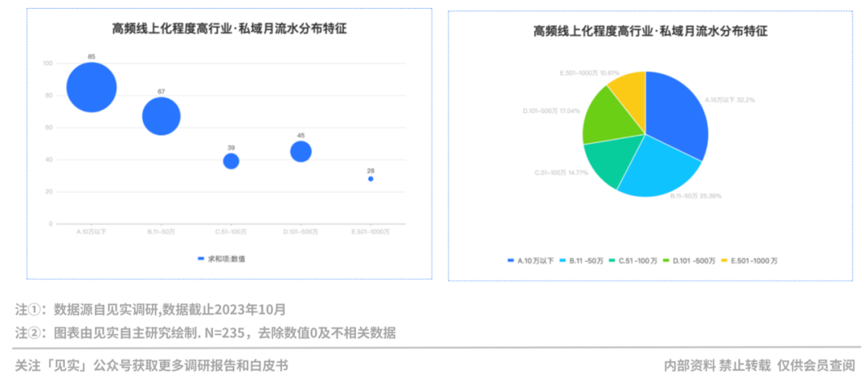Toggle pie legend item E.501-1000万
This screenshot has height=383, width=868.
coord(749,260)
